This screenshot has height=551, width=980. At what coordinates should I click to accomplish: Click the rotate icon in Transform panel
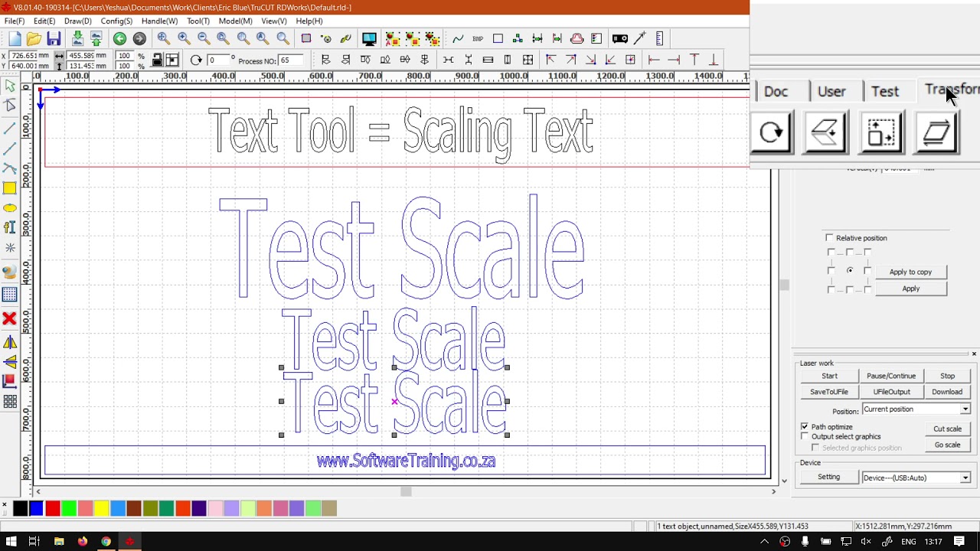772,132
